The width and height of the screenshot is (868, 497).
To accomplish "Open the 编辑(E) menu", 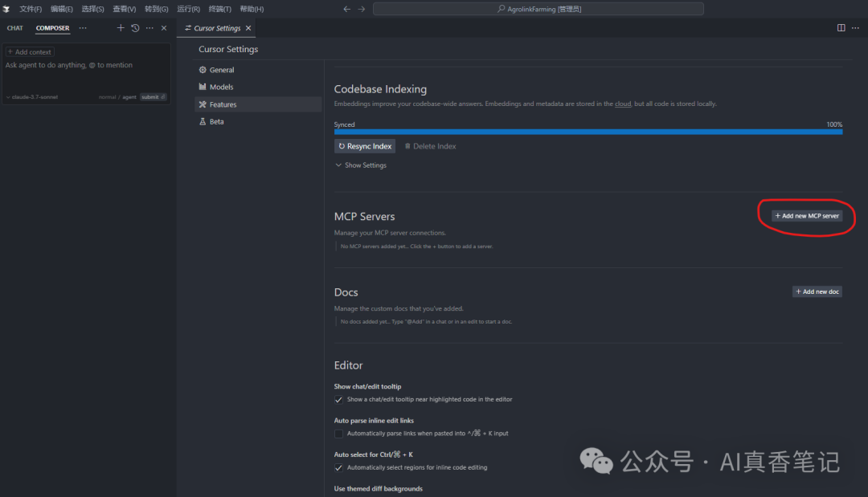I will pyautogui.click(x=61, y=9).
